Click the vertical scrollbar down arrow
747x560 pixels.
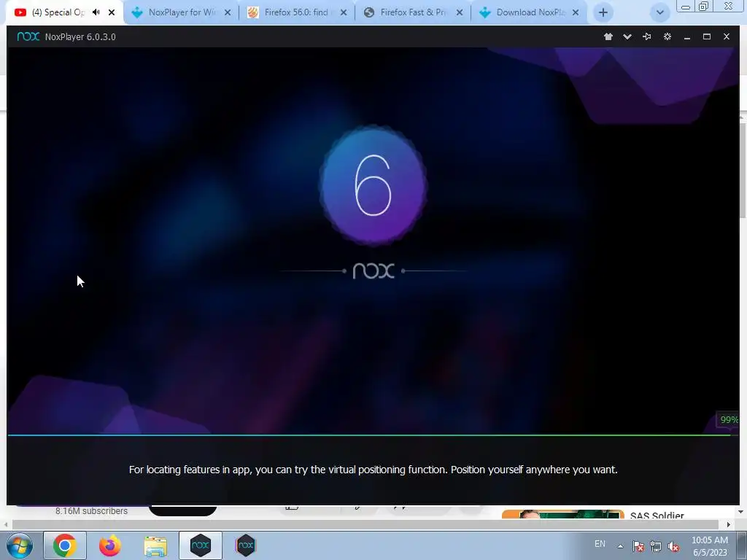[x=741, y=511]
